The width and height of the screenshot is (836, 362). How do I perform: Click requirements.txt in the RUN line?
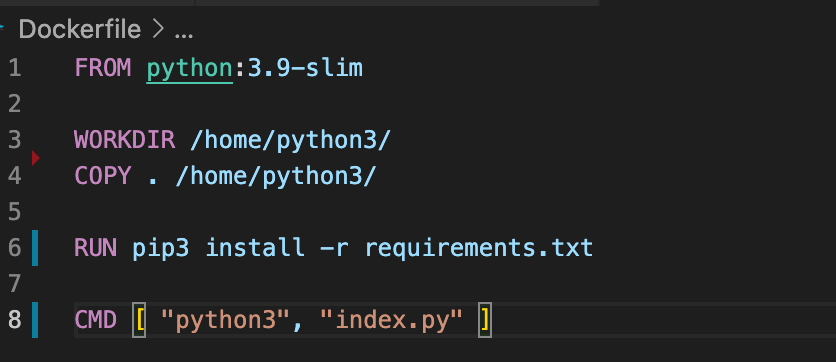point(479,248)
